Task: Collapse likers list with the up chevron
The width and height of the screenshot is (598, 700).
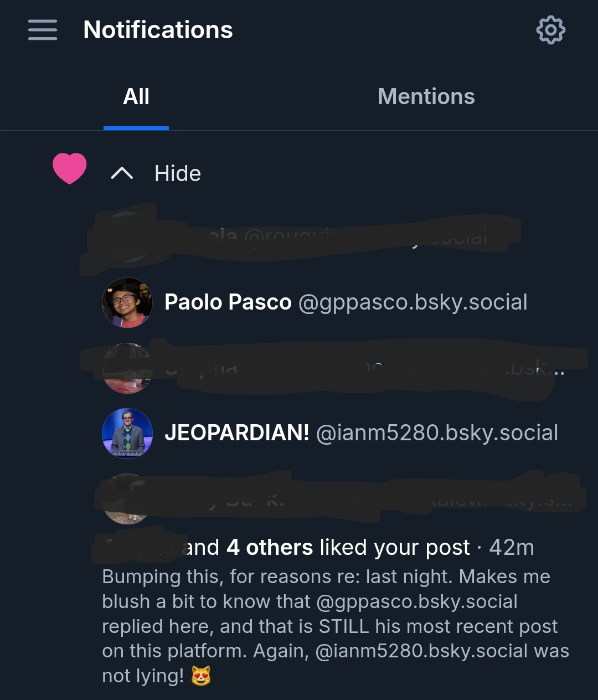Action: pyautogui.click(x=122, y=174)
